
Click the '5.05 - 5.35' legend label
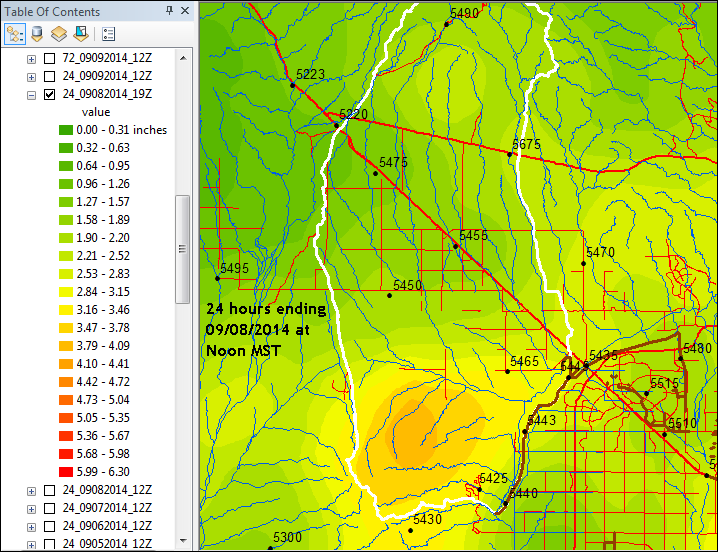(103, 418)
